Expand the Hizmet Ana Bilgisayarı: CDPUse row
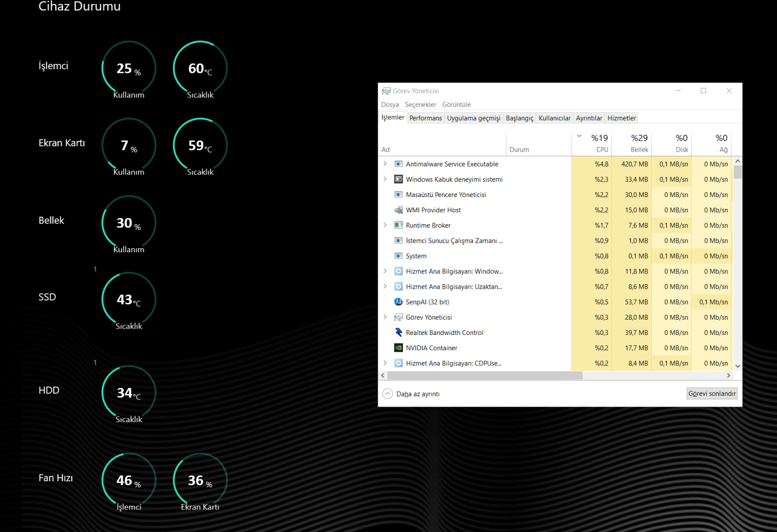777x532 pixels. [x=385, y=363]
